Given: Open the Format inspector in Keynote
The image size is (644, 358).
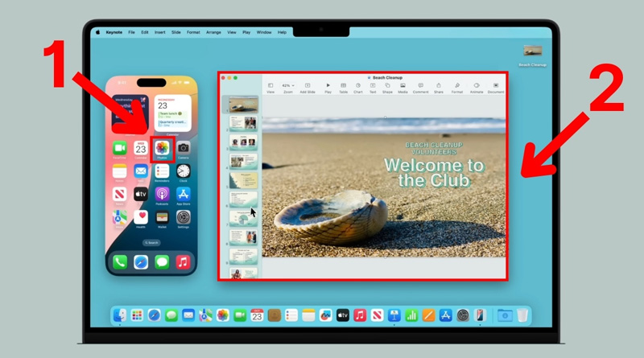Looking at the screenshot, I should pyautogui.click(x=457, y=88).
